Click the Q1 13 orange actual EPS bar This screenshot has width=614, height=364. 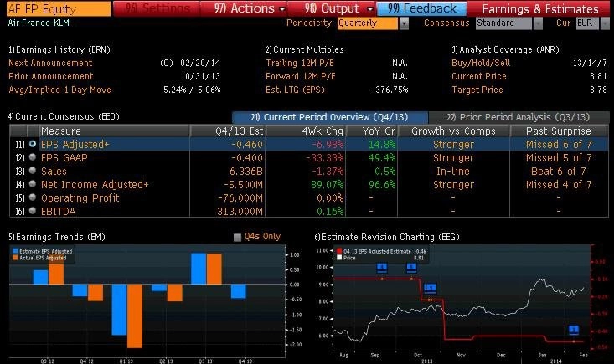(x=135, y=316)
